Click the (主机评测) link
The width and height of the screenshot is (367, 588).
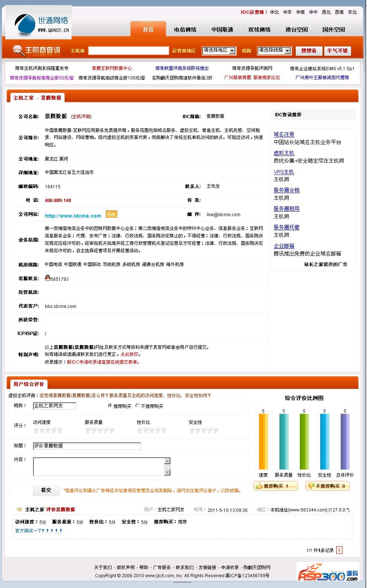(x=81, y=116)
